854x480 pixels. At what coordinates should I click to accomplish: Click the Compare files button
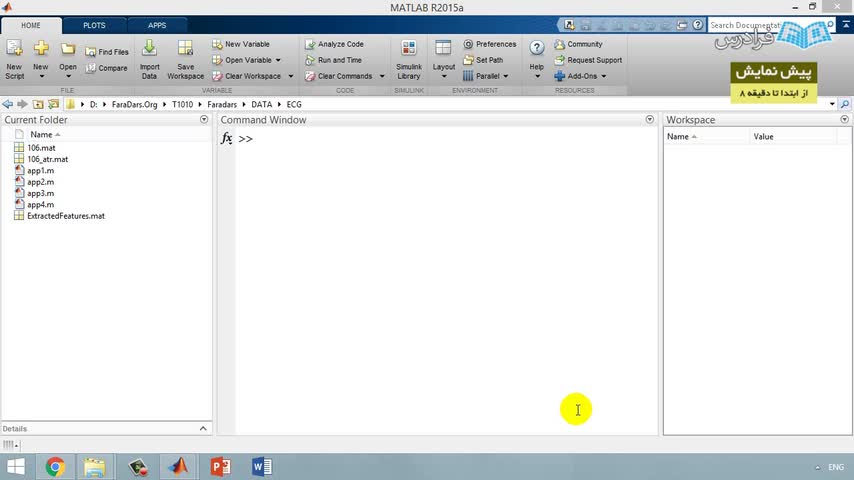coord(106,68)
